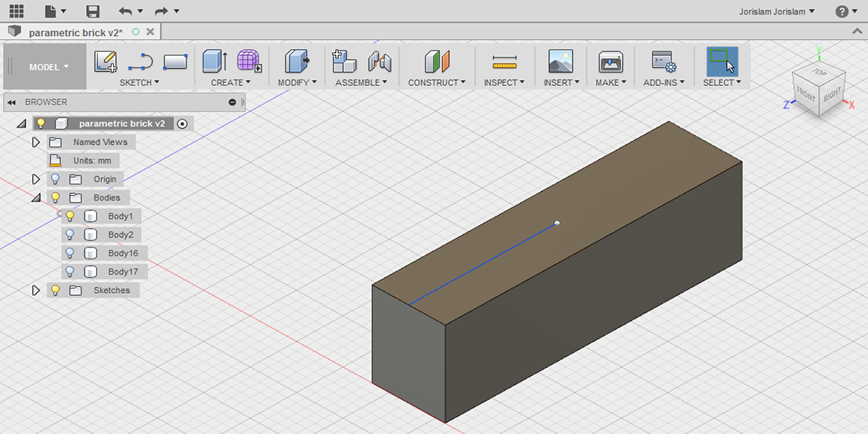This screenshot has height=434, width=868.
Task: Select the Extrude tool
Action: (x=215, y=61)
